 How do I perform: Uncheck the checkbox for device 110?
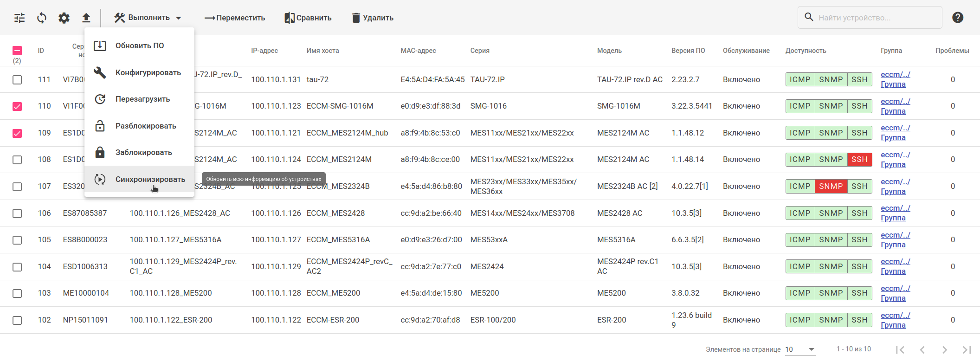pos(17,106)
